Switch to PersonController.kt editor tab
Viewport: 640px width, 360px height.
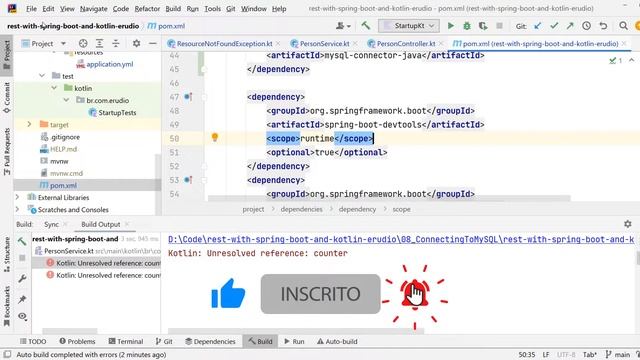point(405,43)
